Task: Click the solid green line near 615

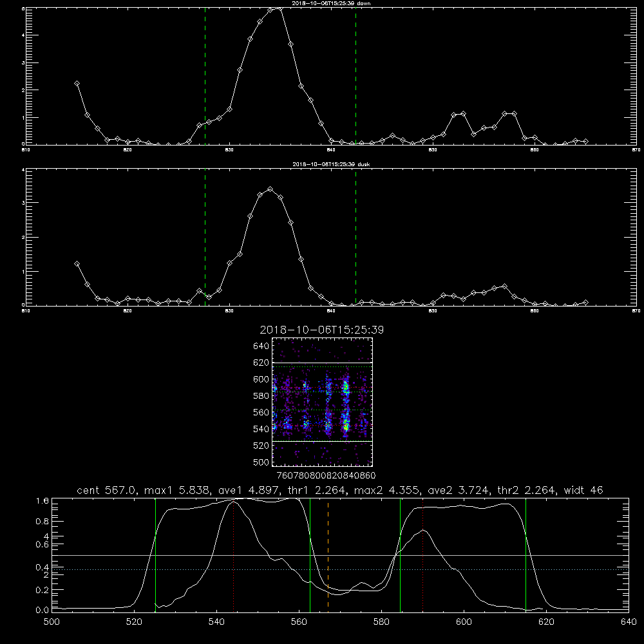Action: point(526,554)
